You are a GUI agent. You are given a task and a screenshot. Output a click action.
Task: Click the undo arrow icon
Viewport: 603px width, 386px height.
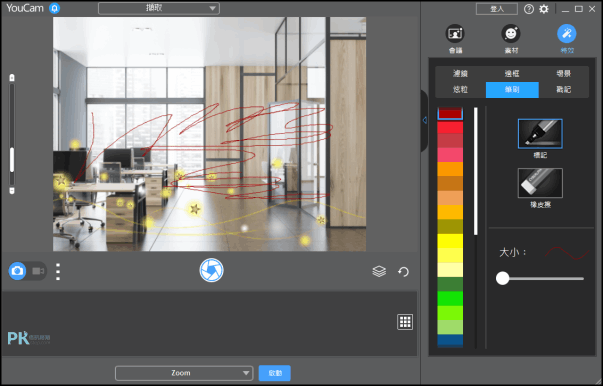click(x=403, y=272)
